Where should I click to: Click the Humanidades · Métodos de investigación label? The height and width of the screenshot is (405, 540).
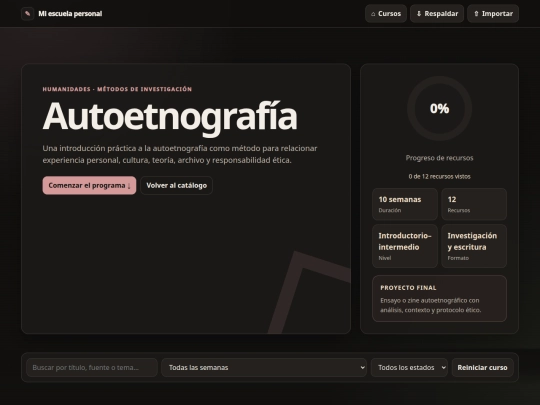tap(117, 89)
